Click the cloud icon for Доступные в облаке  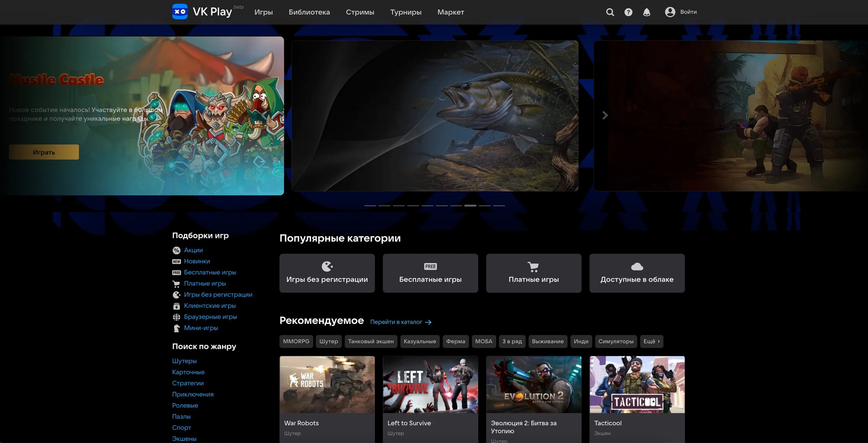click(x=637, y=267)
